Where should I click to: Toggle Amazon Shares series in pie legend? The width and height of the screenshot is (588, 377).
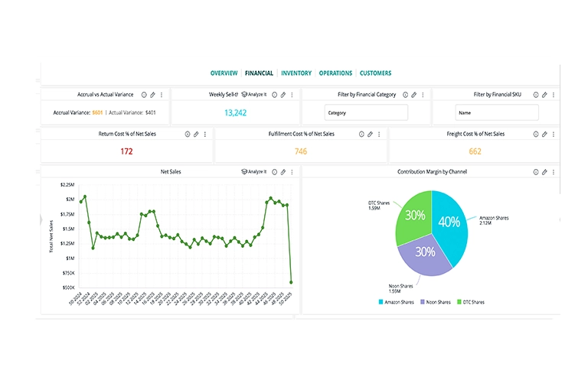click(x=395, y=302)
